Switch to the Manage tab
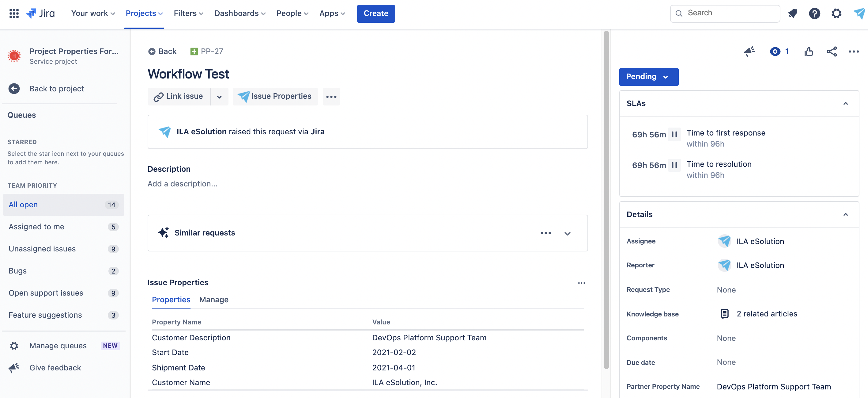The height and width of the screenshot is (398, 868). click(213, 300)
